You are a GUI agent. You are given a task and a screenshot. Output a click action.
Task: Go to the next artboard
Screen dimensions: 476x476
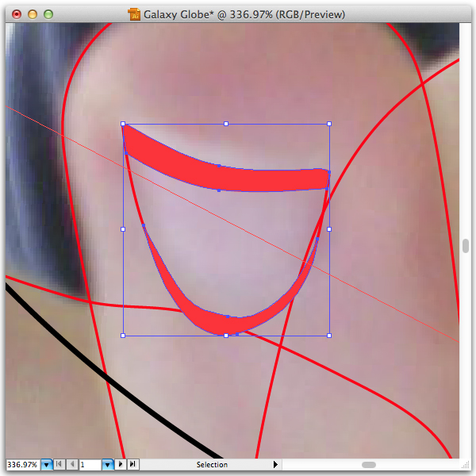[121, 464]
